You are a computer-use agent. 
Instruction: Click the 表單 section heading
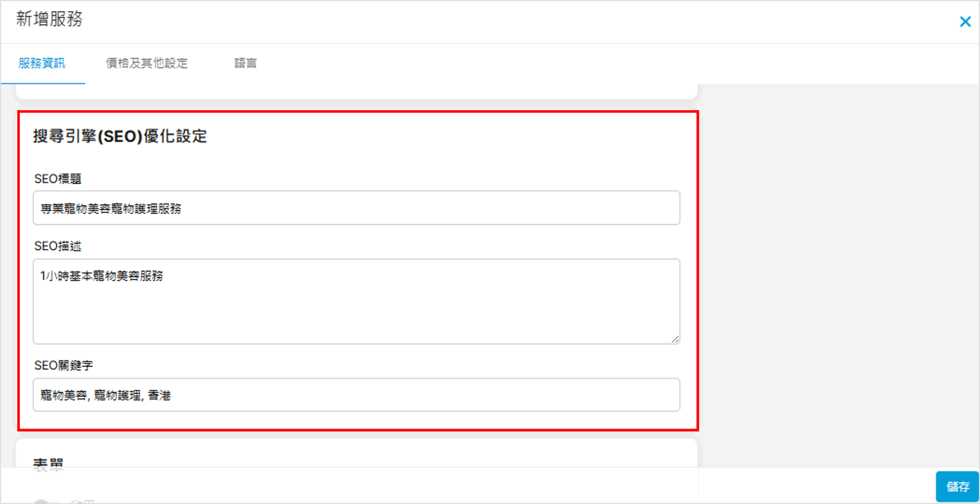(48, 464)
